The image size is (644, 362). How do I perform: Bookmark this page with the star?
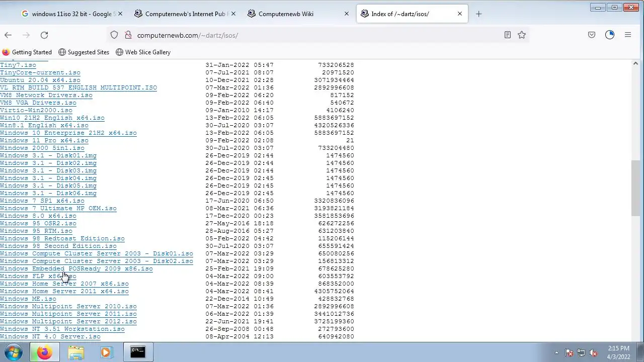522,35
